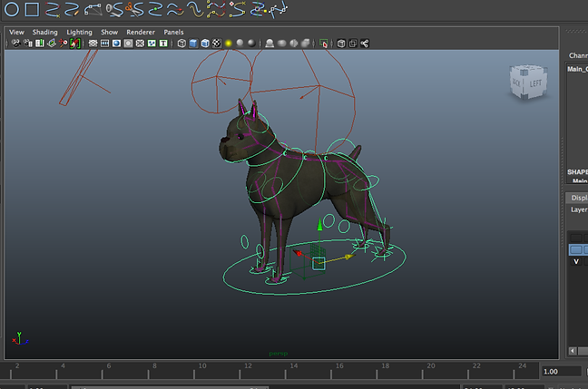Select the Rebuild Curve tool
588x389 pixels.
pyautogui.click(x=216, y=9)
